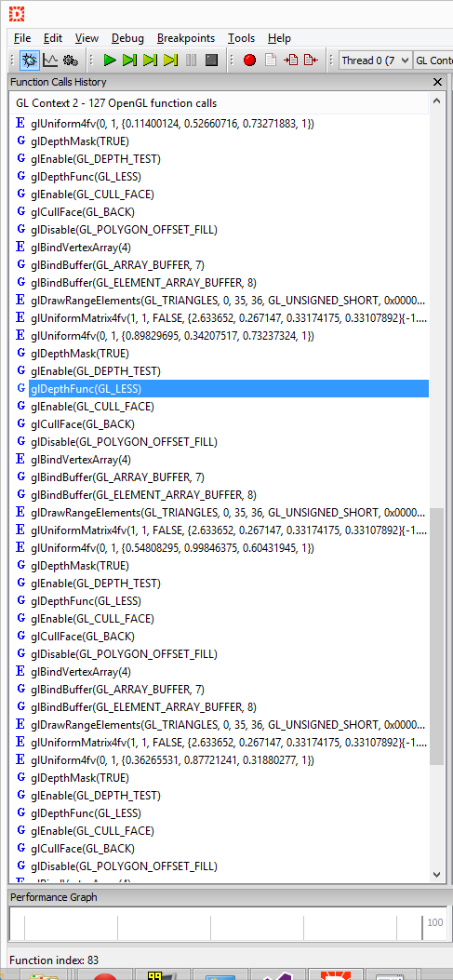Click the blank document log icon
Image resolution: width=453 pixels, height=980 pixels.
271,60
